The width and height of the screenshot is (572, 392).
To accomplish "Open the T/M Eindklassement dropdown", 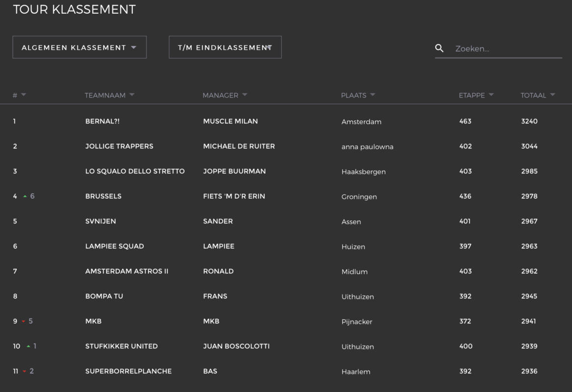I will pyautogui.click(x=225, y=47).
